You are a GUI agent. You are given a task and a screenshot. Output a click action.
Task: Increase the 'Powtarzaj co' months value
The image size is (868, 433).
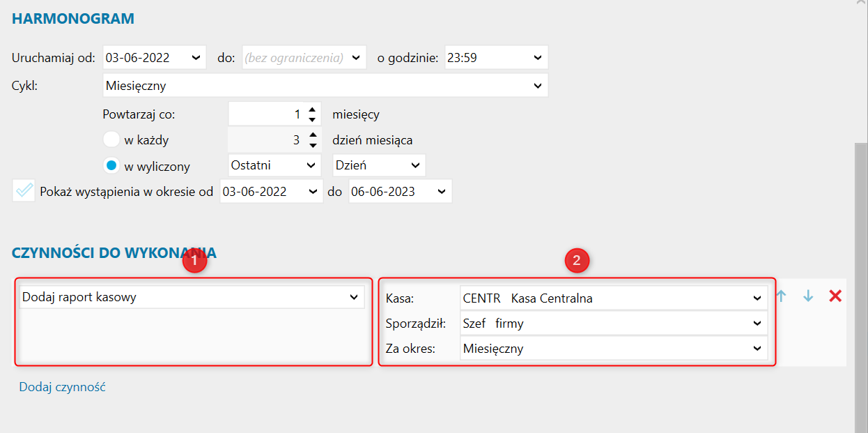tap(313, 109)
